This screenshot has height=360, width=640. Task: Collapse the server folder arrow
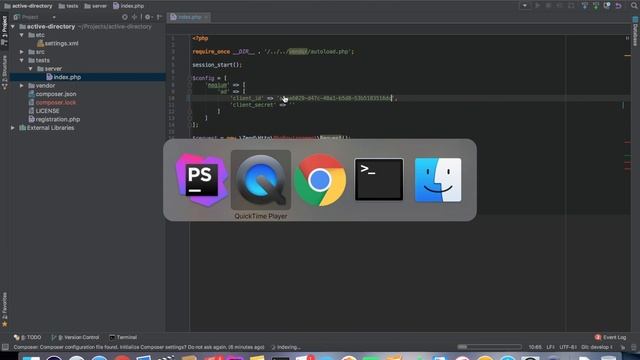click(x=30, y=69)
